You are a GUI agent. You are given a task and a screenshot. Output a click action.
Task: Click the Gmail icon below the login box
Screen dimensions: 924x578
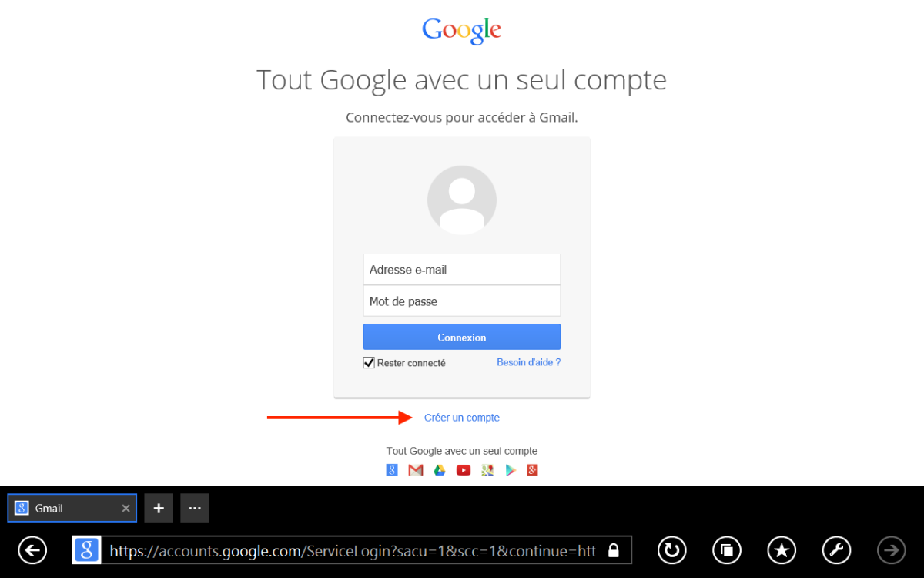[x=416, y=470]
